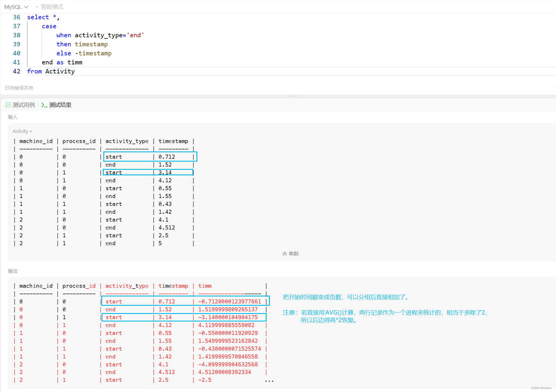Switch to the 测试结果 tab

point(60,105)
